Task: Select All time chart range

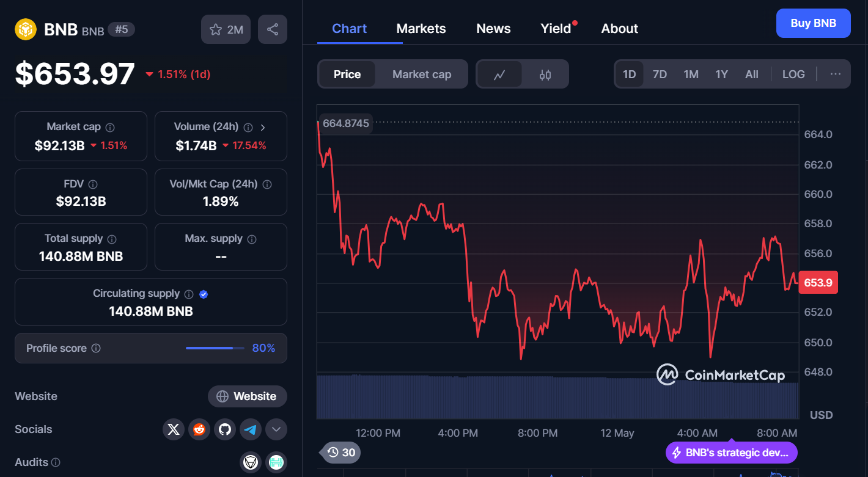Action: (752, 75)
